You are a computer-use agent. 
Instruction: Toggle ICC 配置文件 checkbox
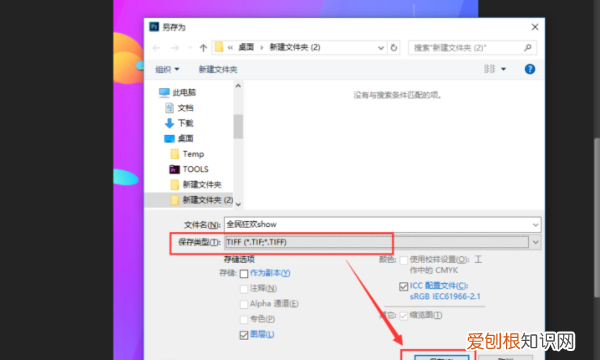click(403, 286)
